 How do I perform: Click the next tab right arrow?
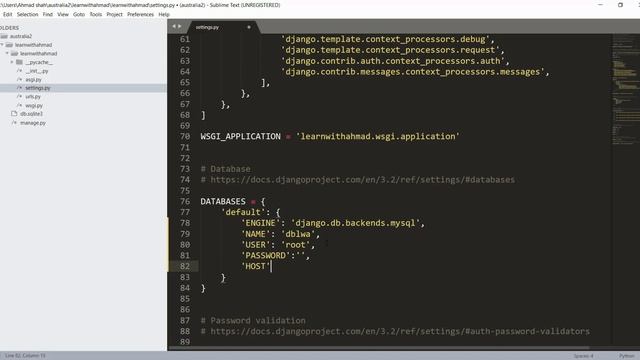click(x=179, y=26)
